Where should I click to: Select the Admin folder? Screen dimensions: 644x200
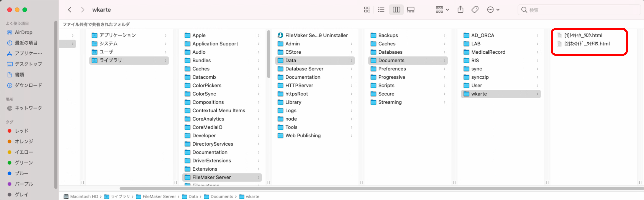(x=315, y=43)
